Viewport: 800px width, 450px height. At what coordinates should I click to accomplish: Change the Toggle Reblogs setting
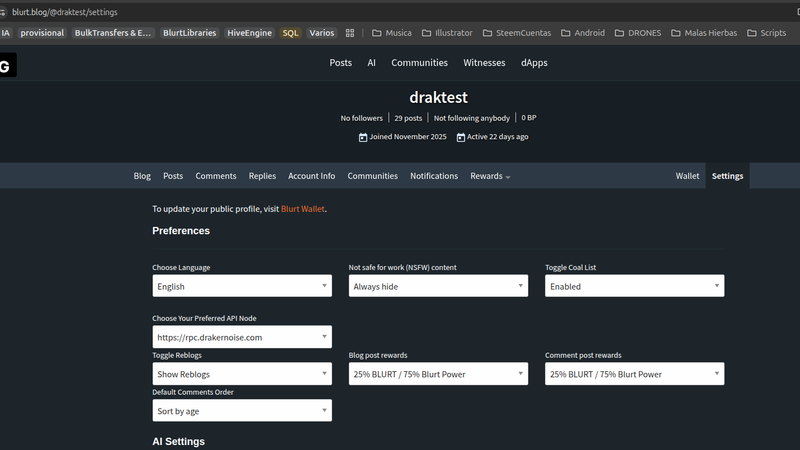point(241,374)
